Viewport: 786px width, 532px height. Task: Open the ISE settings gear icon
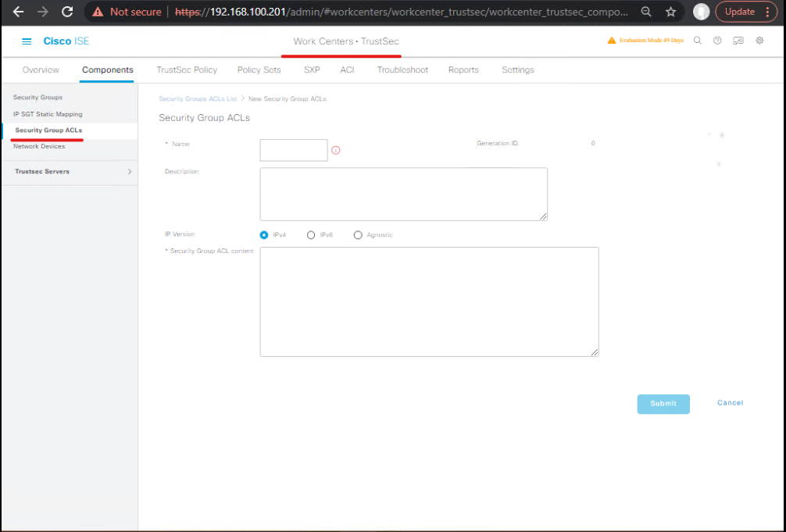[760, 41]
